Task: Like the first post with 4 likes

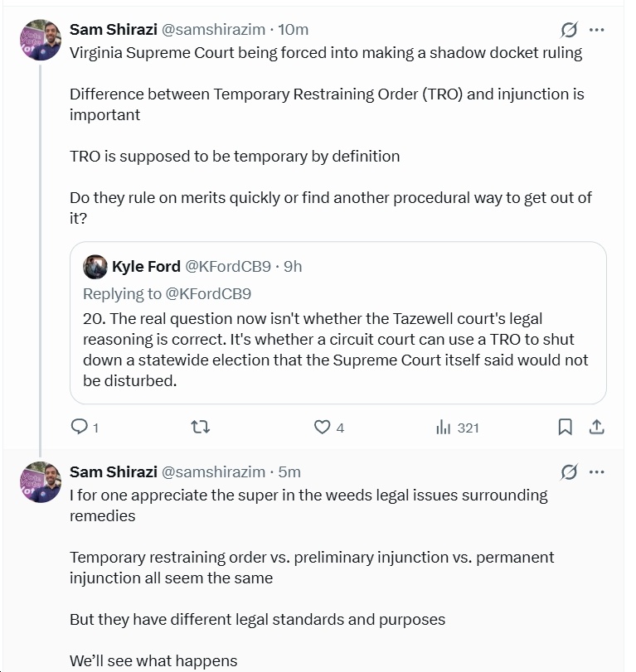Action: pos(323,428)
